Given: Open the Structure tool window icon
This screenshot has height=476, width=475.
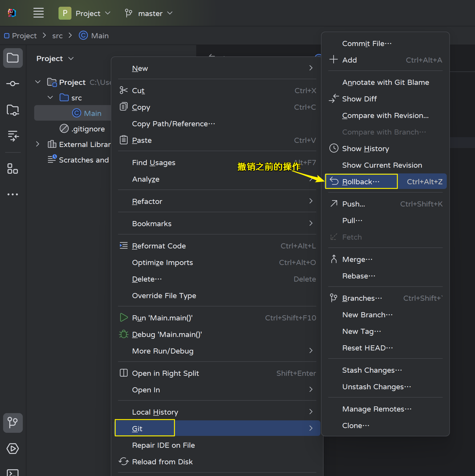Looking at the screenshot, I should pyautogui.click(x=13, y=169).
